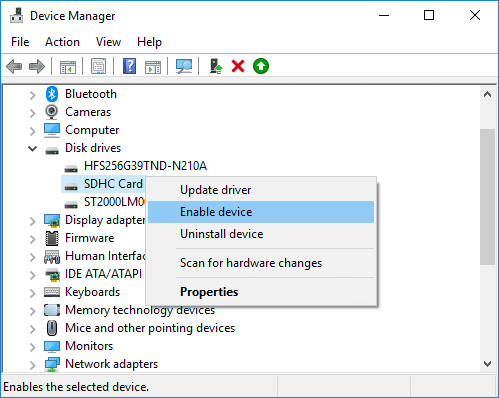Maximize the Device Manager window
499x398 pixels.
point(429,15)
